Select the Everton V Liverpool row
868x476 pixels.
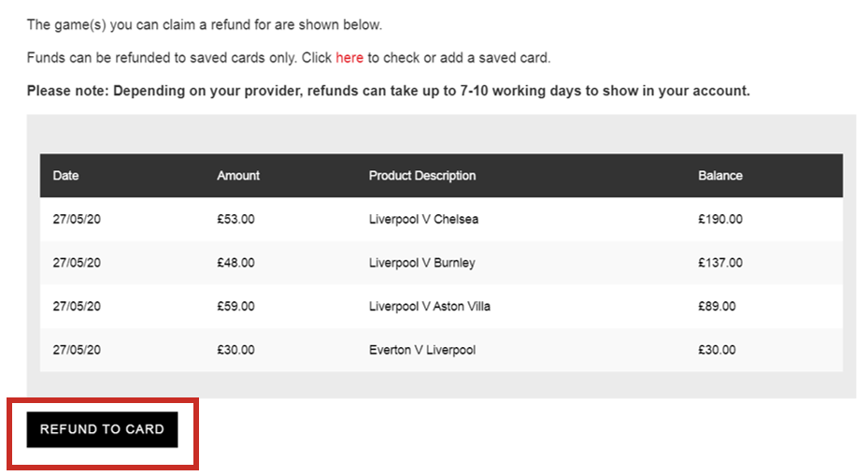421,350
